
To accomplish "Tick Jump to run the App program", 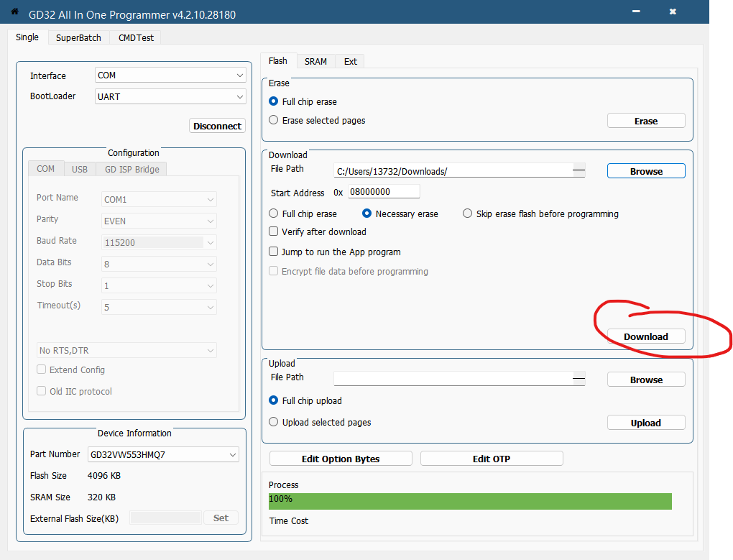I will tap(274, 252).
